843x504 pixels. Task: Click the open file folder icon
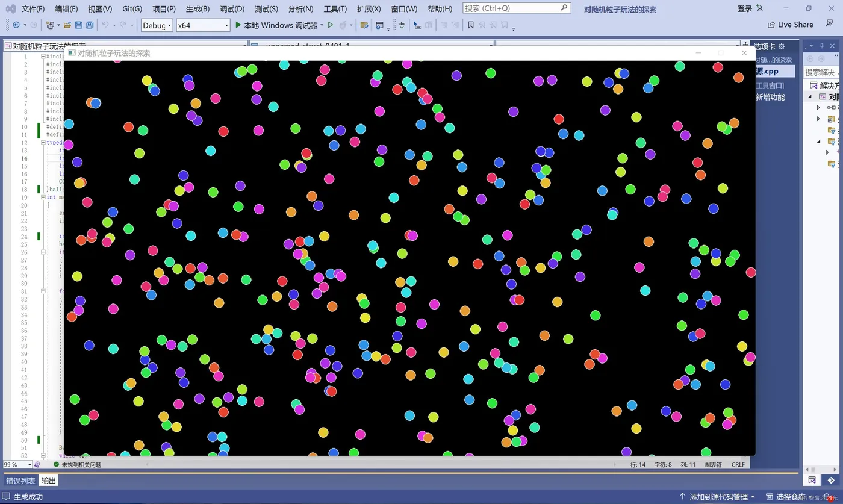[x=67, y=25]
